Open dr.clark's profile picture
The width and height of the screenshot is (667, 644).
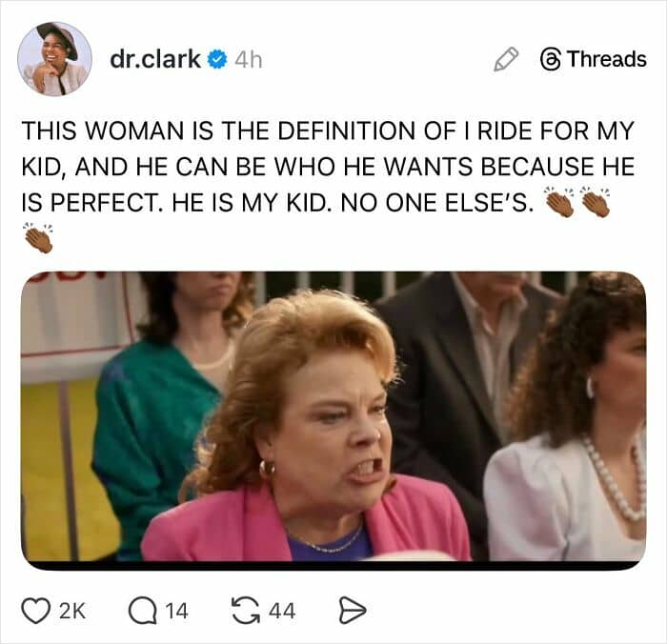(54, 58)
